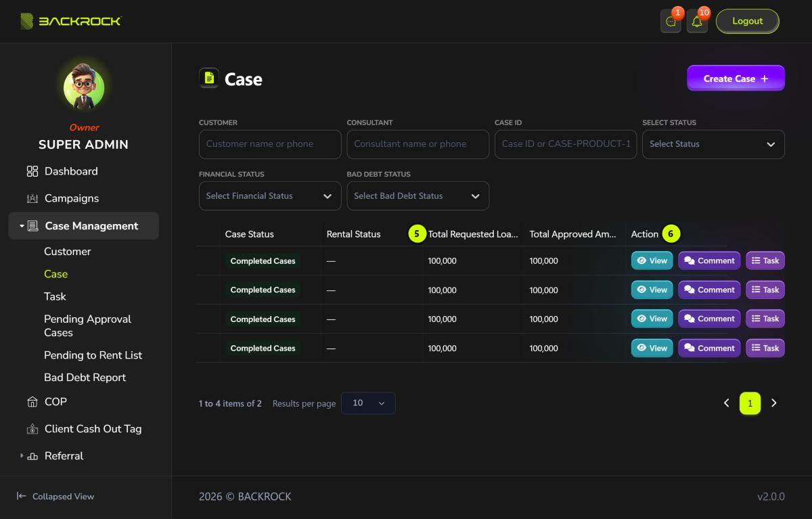
Task: Focus the Case ID search field
Action: pos(566,144)
